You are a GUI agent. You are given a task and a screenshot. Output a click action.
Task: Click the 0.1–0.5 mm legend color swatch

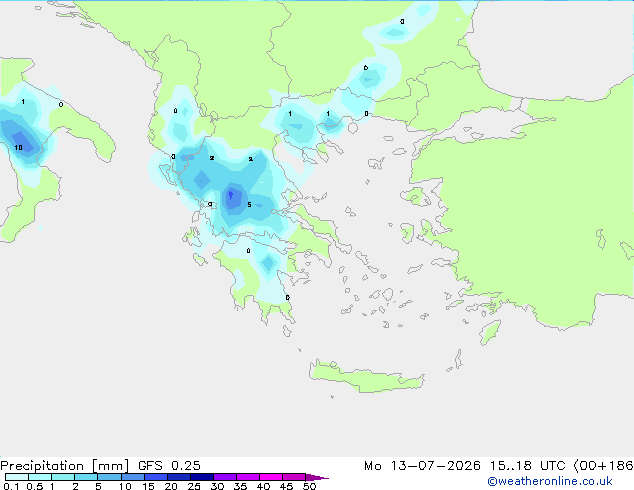pos(17,477)
